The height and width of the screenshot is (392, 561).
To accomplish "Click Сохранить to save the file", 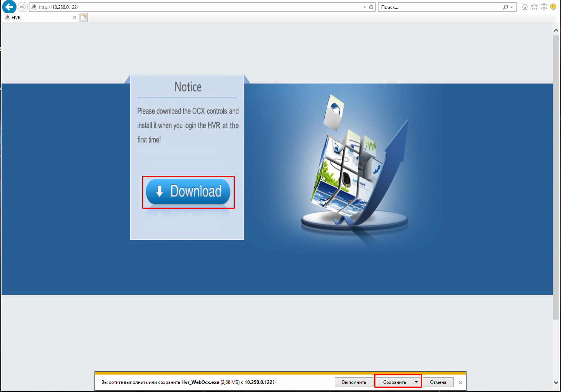I will [394, 382].
